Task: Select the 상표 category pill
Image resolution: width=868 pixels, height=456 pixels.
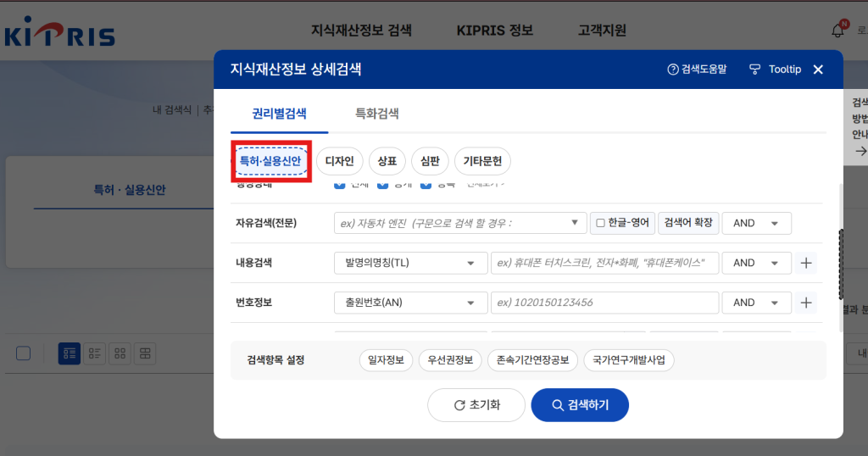Action: pos(387,161)
